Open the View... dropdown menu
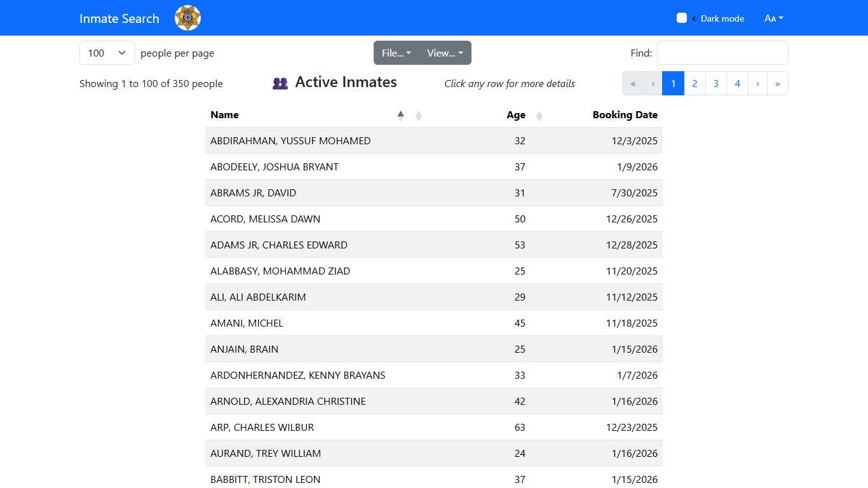 444,53
